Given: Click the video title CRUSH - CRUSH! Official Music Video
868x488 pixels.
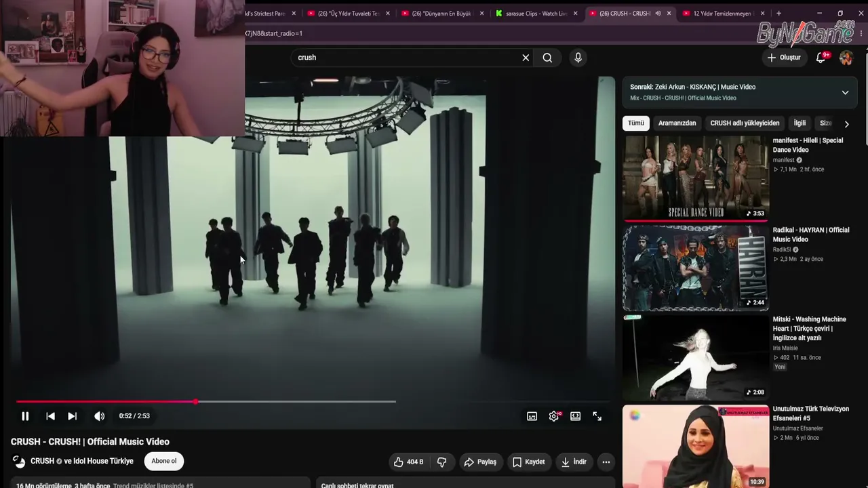Looking at the screenshot, I should click(x=90, y=442).
